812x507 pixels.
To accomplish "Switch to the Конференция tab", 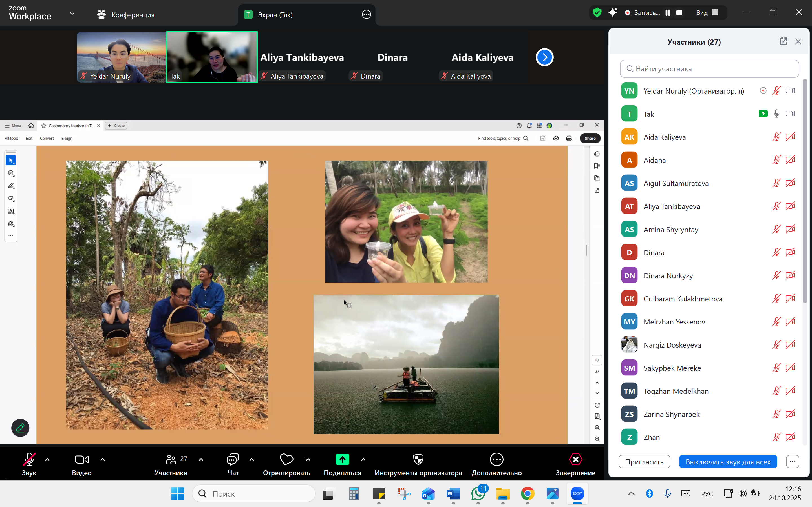I will (126, 15).
